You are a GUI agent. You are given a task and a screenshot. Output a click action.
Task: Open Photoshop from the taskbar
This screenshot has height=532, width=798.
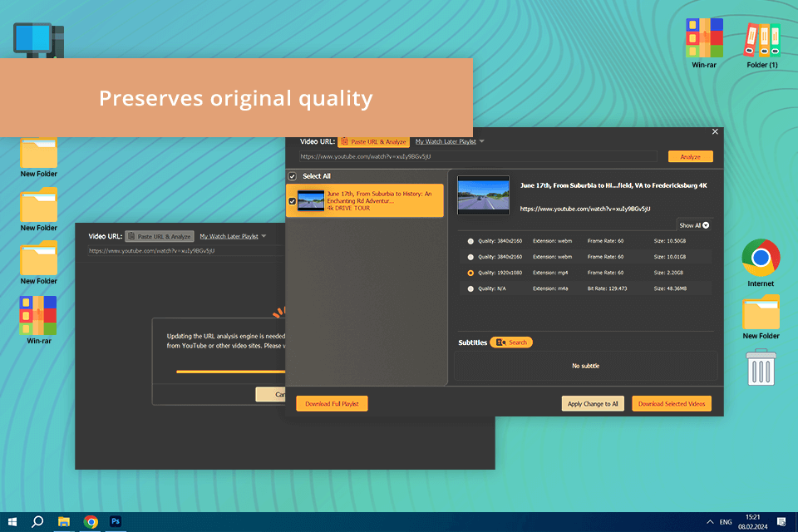(x=116, y=522)
